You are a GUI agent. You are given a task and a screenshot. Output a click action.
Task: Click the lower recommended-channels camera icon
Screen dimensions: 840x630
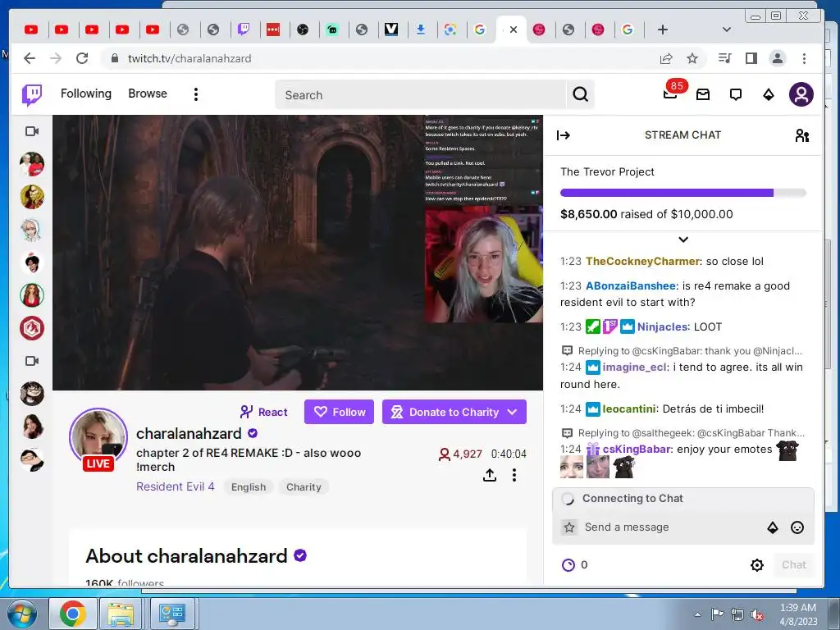pos(32,361)
